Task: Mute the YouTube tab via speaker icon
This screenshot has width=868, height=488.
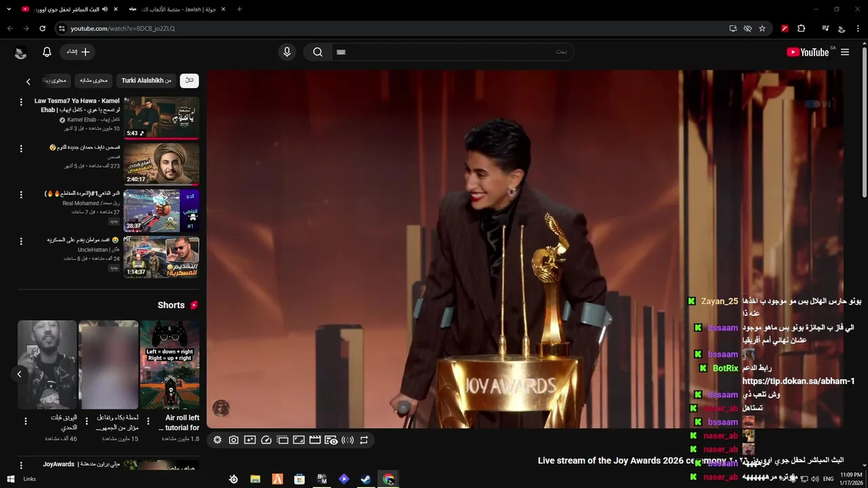Action: click(105, 9)
